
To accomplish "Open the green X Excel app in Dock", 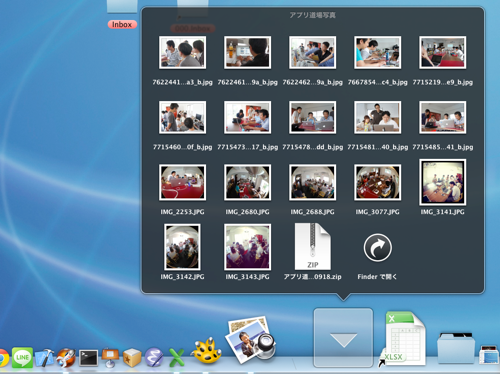I will [176, 358].
